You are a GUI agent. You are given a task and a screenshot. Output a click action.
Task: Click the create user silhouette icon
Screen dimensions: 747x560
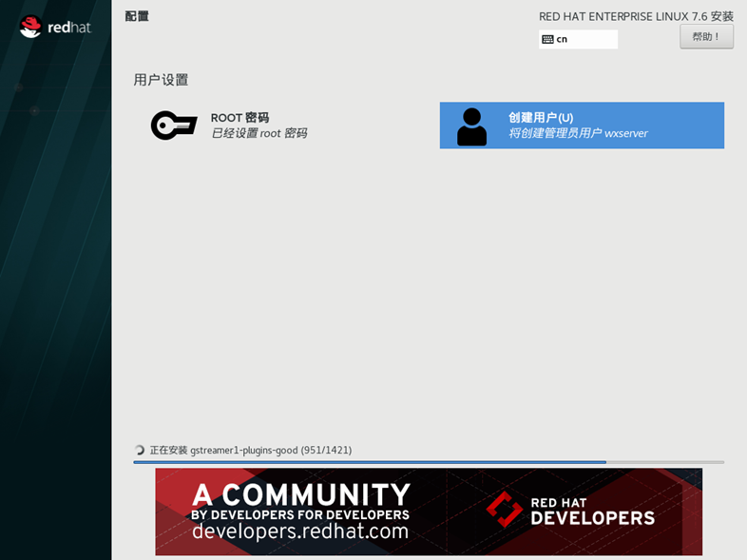click(x=471, y=126)
